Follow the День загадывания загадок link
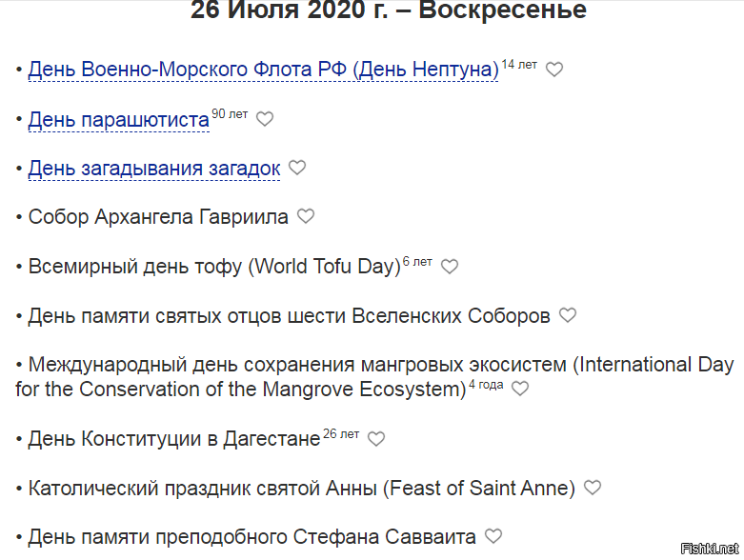The height and width of the screenshot is (560, 744). pyautogui.click(x=153, y=169)
